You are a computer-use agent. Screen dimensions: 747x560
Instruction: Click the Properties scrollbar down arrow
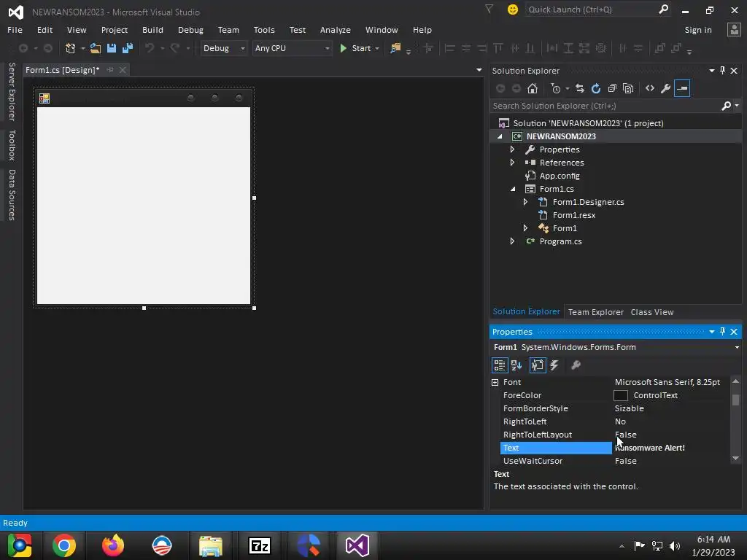[x=735, y=459]
